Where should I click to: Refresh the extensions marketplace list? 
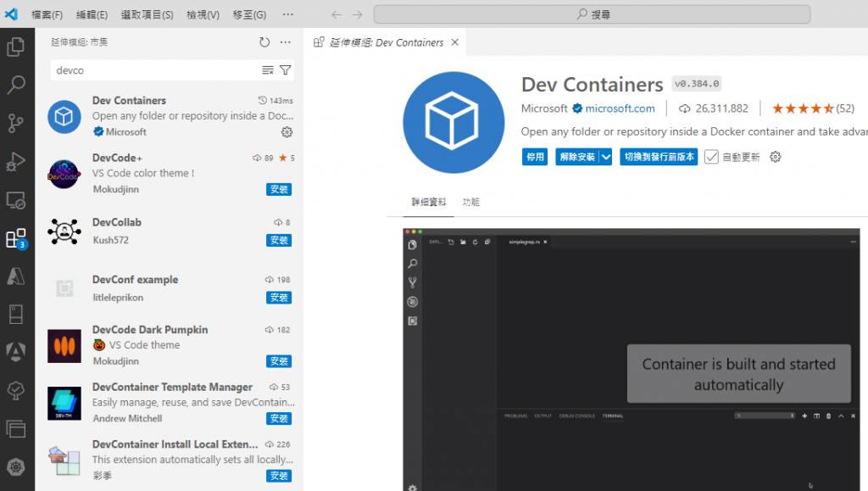tap(264, 42)
